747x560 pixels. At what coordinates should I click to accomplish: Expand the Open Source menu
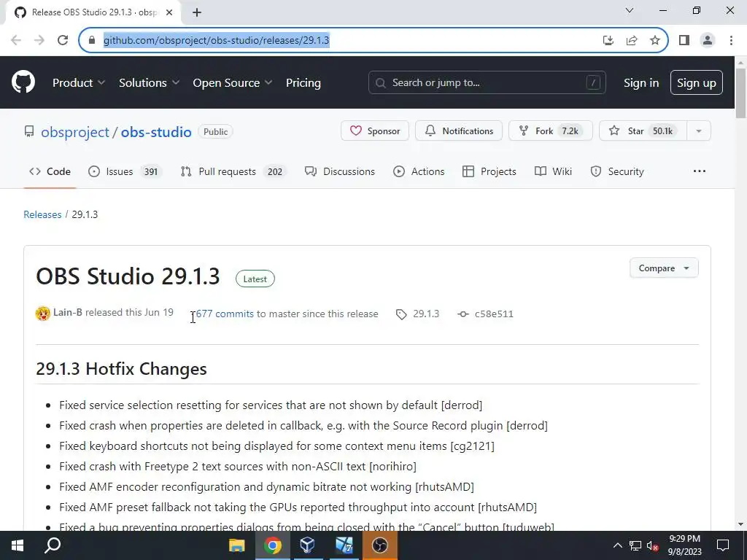click(233, 82)
